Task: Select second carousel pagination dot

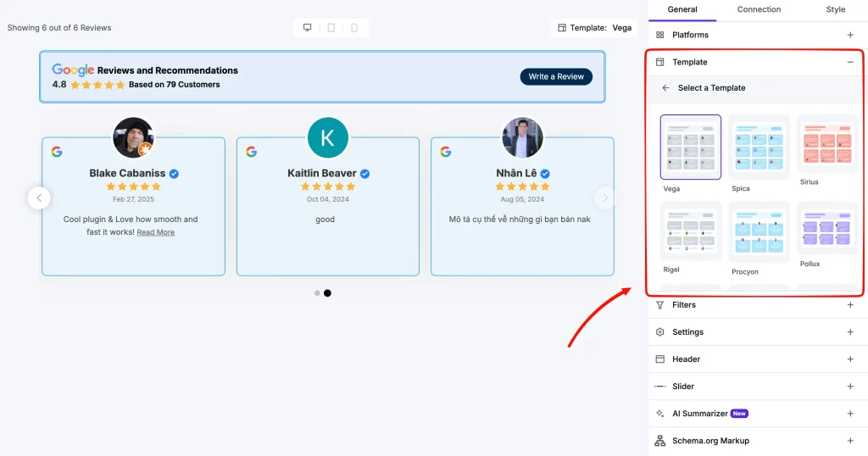Action: coord(328,293)
